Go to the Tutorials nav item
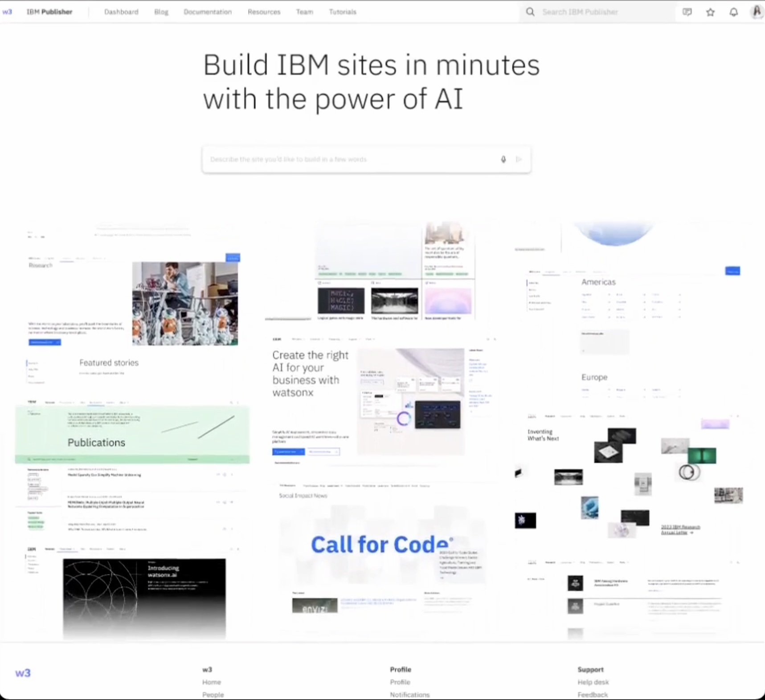This screenshot has height=700, width=765. (343, 12)
